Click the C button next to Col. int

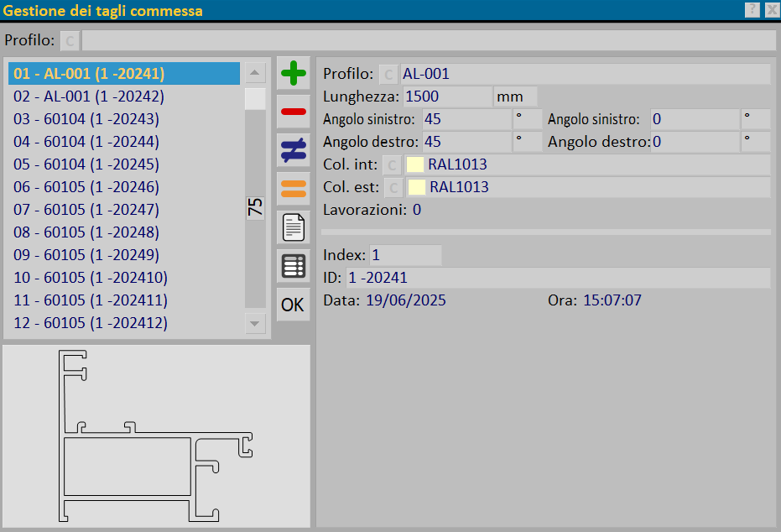[x=392, y=164]
